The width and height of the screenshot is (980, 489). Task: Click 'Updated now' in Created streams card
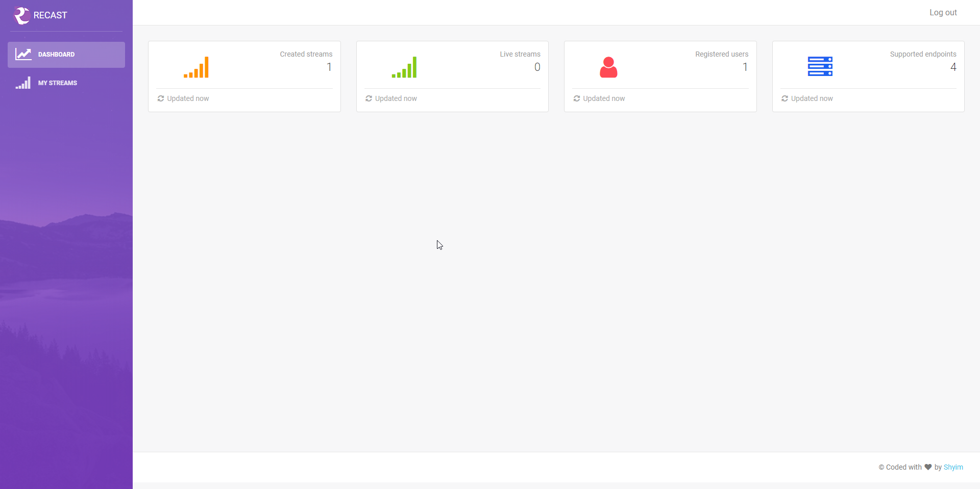(188, 98)
